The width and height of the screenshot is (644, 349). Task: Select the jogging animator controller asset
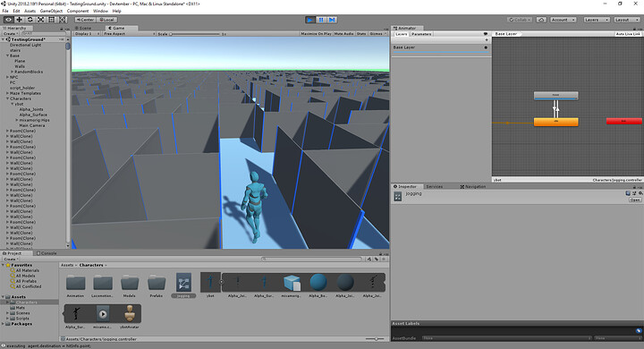point(183,283)
